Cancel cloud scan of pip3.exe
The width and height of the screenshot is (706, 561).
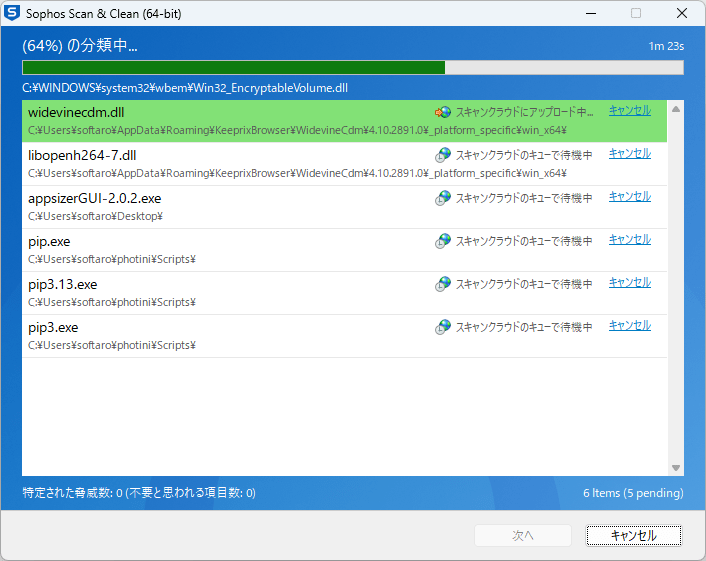[x=629, y=326]
